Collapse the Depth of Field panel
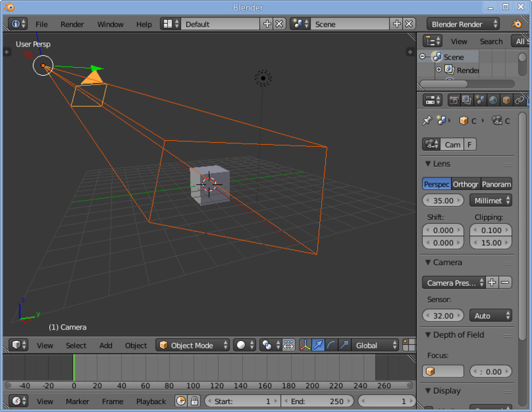The image size is (532, 412). point(428,335)
